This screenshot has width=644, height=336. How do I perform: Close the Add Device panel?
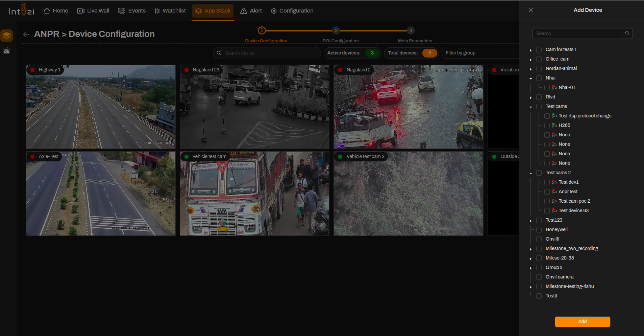[531, 10]
